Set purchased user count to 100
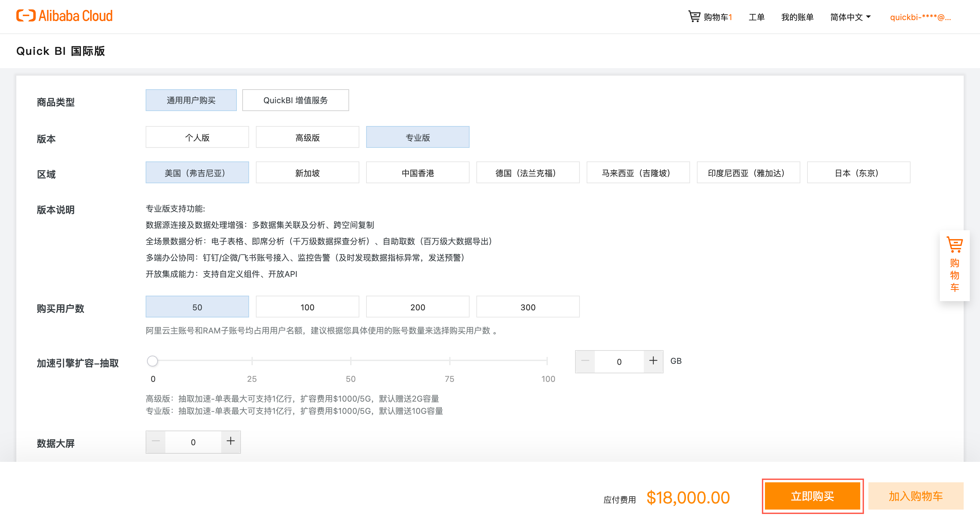The height and width of the screenshot is (530, 980). (x=307, y=307)
